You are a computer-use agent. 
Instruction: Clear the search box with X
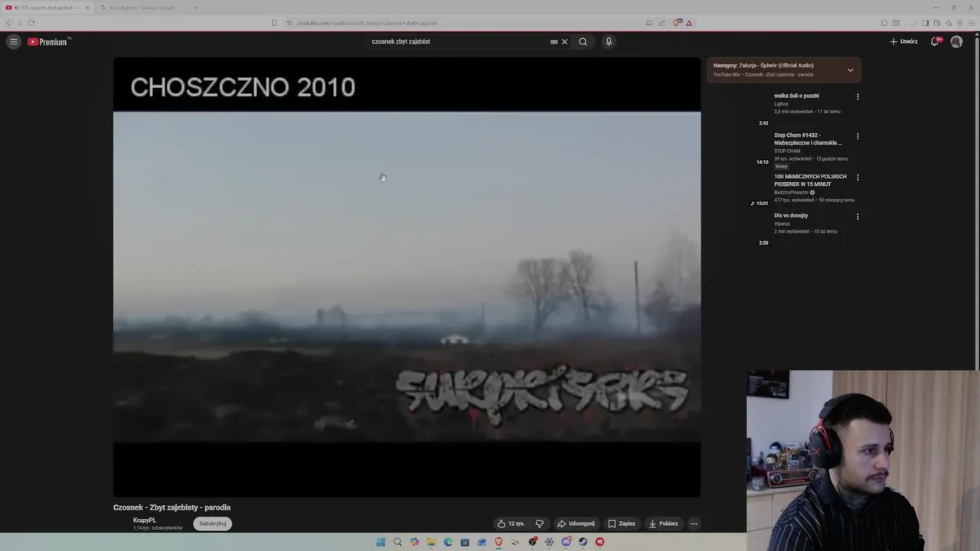[565, 42]
